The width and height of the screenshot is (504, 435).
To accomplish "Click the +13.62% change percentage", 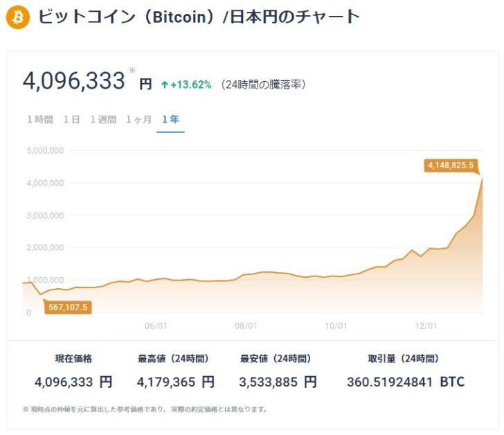I will (191, 85).
